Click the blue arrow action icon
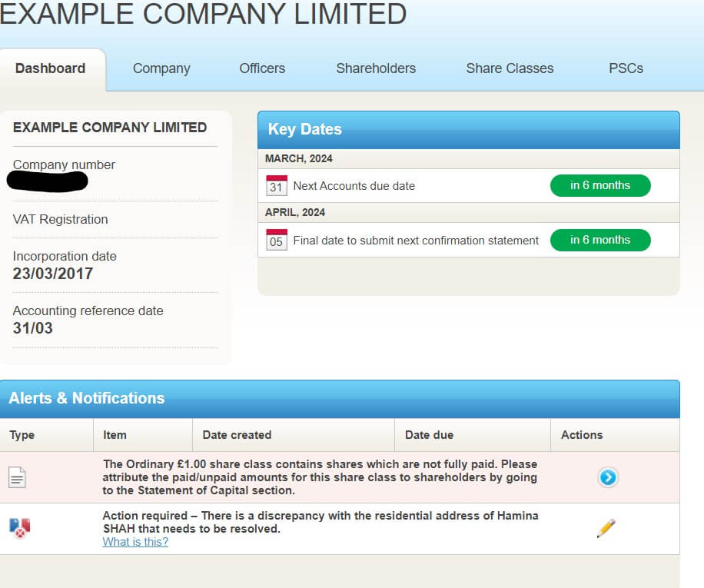This screenshot has height=588, width=704. 607,478
